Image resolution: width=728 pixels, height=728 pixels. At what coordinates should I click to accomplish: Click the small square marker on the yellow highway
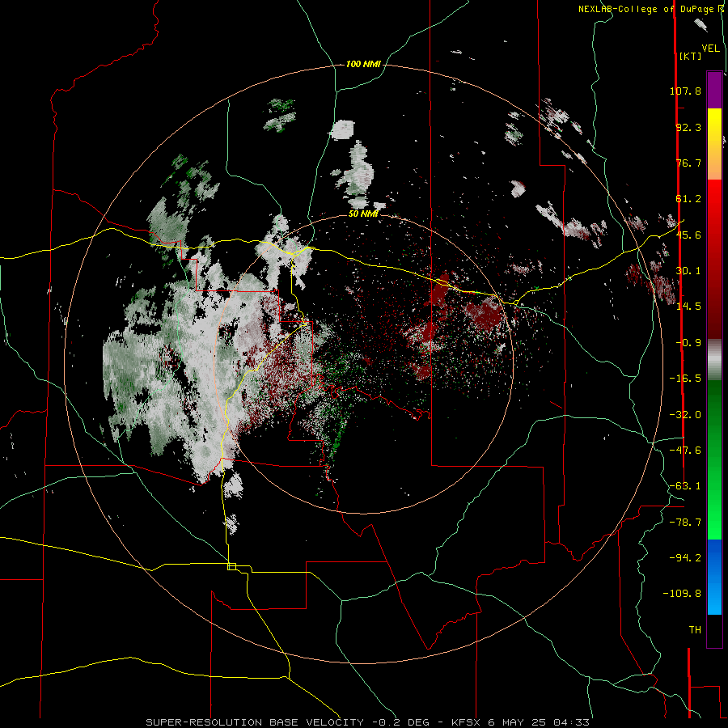click(231, 566)
